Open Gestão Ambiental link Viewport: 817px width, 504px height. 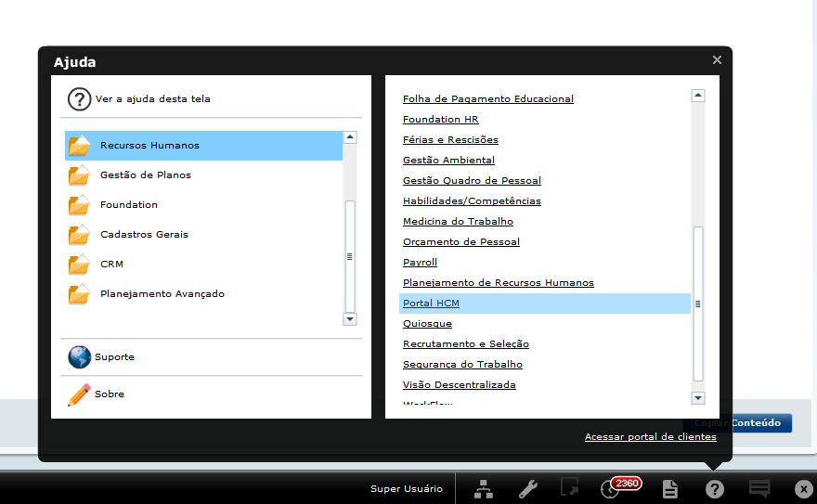(x=448, y=160)
